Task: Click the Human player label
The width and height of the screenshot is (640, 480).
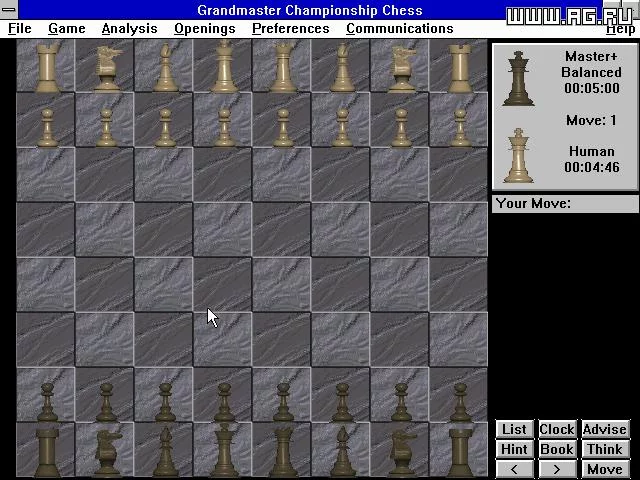Action: point(591,151)
